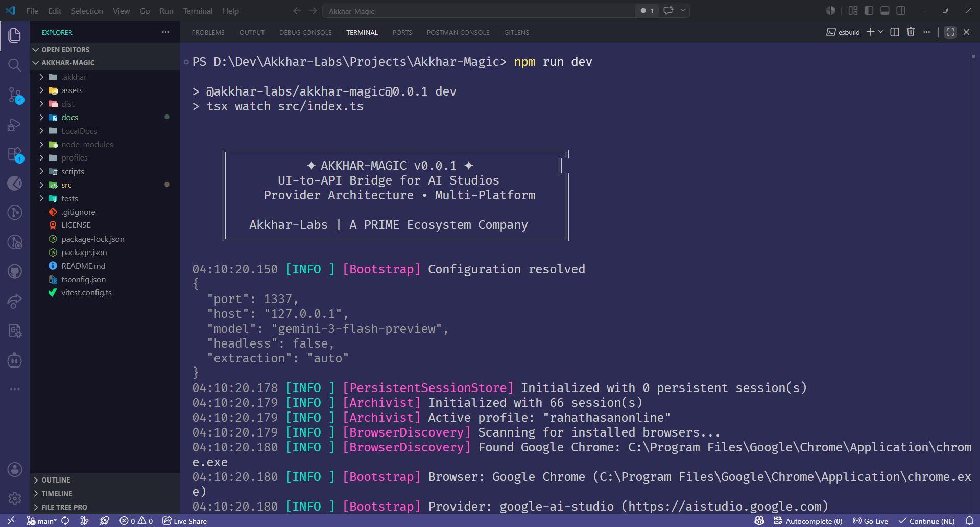This screenshot has width=980, height=527.
Task: Show additional views ellipsis in activity bar
Action: coord(15,389)
